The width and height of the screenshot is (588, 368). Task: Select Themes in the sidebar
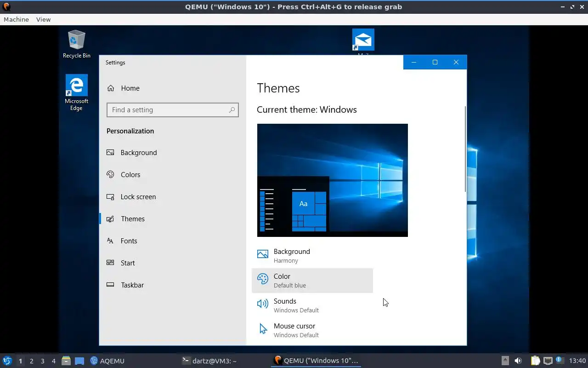[173, 219]
